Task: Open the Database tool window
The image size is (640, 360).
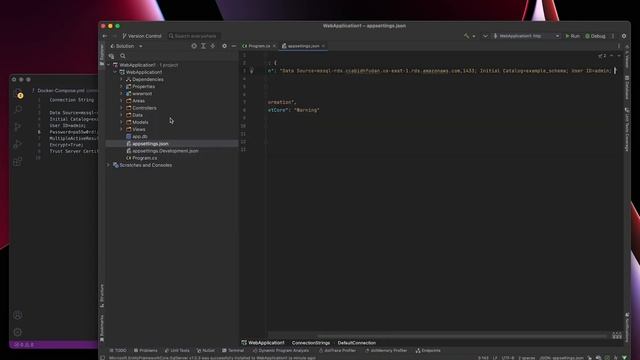Action: [x=627, y=87]
